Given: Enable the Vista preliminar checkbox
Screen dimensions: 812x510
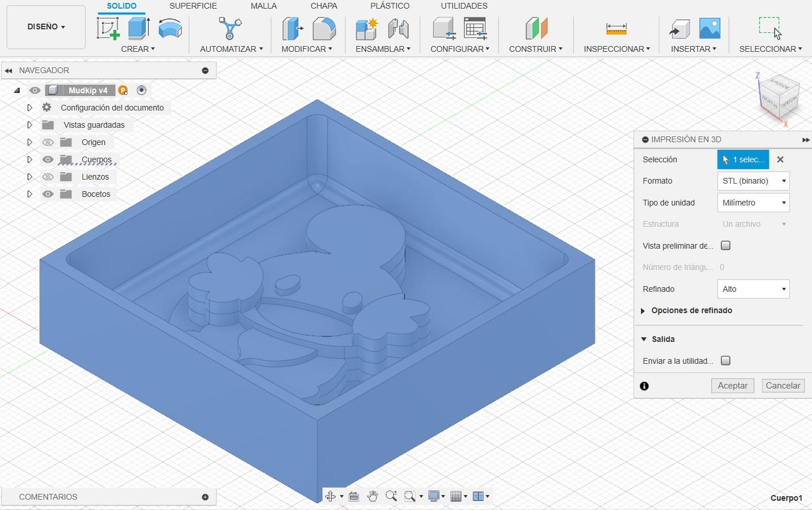Looking at the screenshot, I should (x=726, y=246).
